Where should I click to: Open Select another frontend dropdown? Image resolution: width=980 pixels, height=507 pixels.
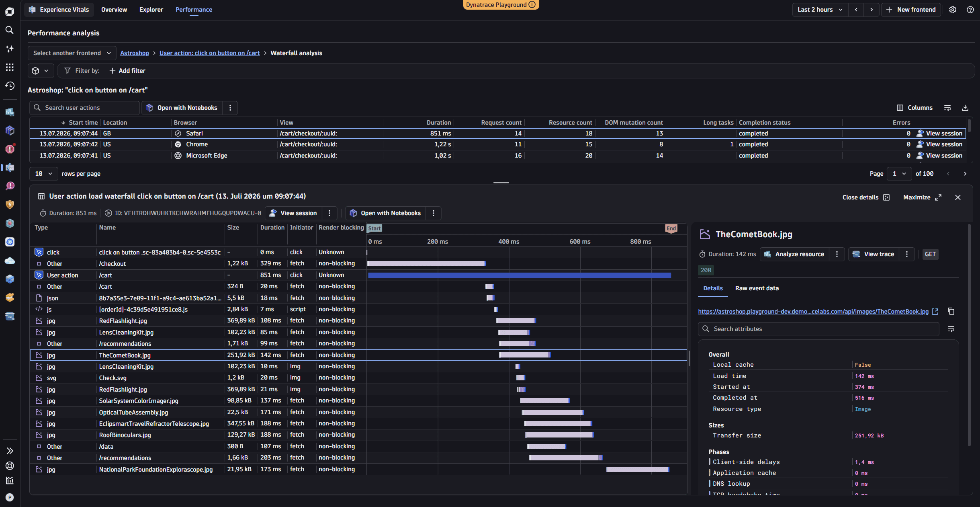click(x=72, y=53)
